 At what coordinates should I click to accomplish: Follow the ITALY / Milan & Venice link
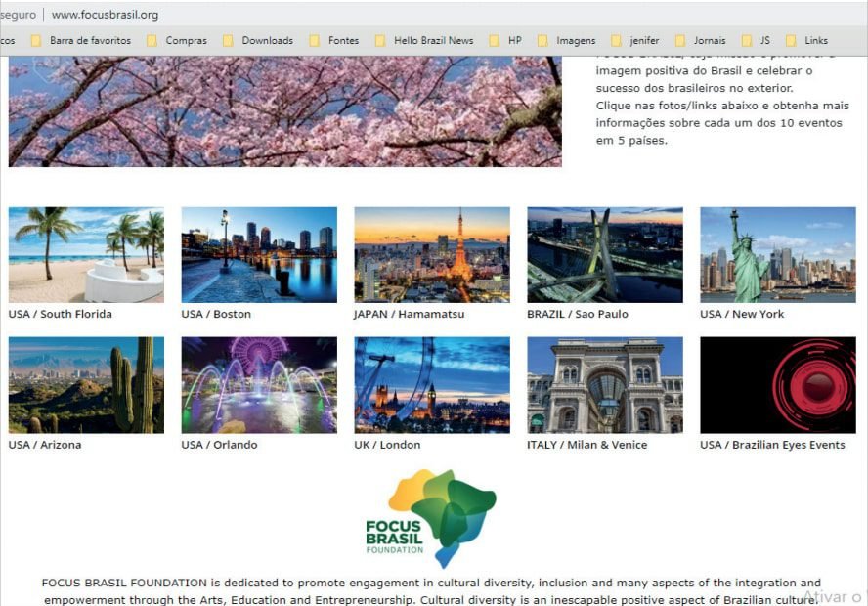pyautogui.click(x=586, y=445)
